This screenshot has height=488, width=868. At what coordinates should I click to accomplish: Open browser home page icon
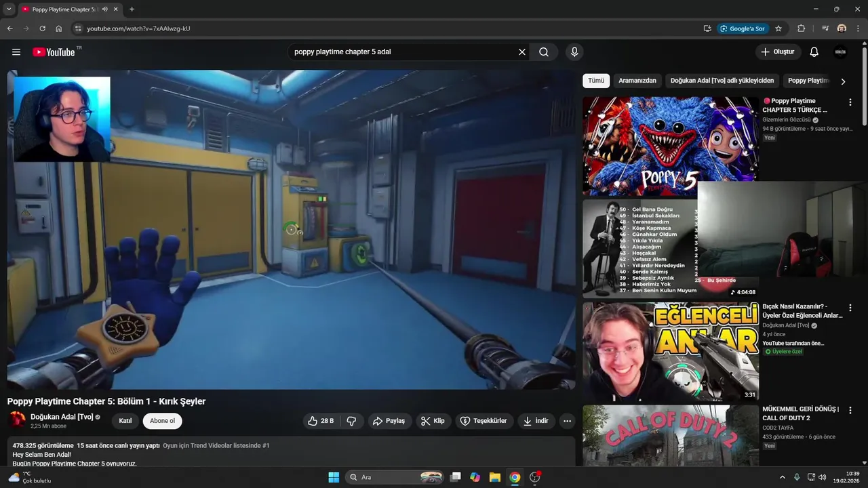click(x=59, y=28)
